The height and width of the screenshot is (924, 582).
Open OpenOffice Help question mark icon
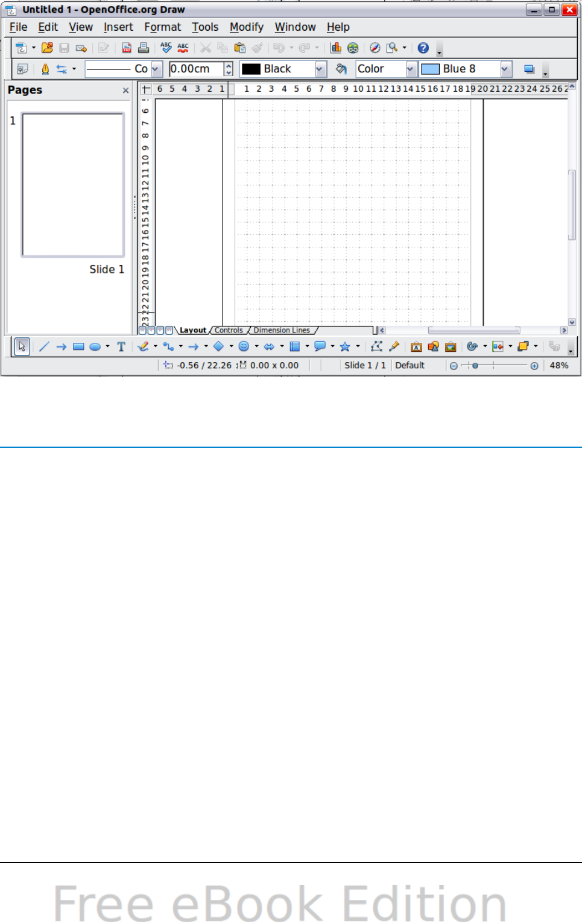[x=423, y=48]
